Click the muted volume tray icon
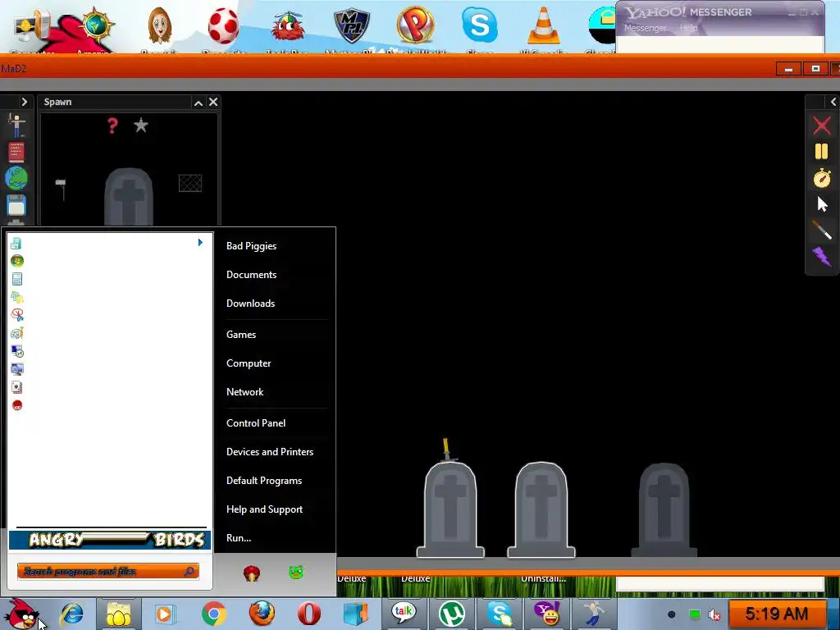 pyautogui.click(x=714, y=615)
